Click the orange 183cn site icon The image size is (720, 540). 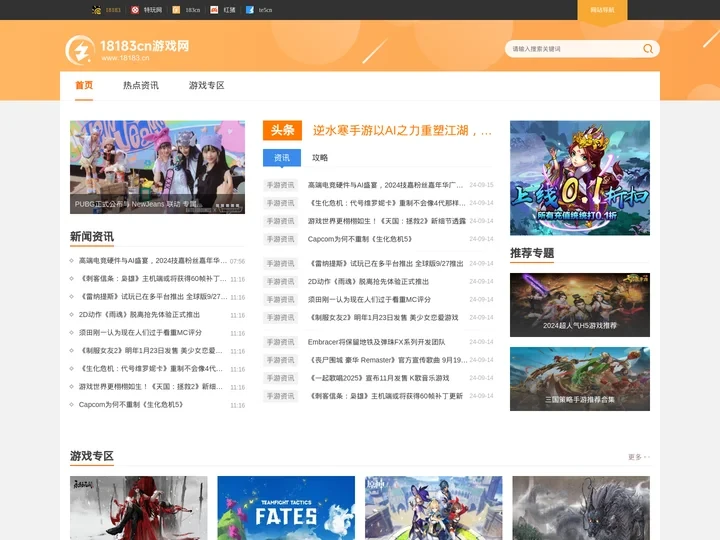pyautogui.click(x=176, y=10)
